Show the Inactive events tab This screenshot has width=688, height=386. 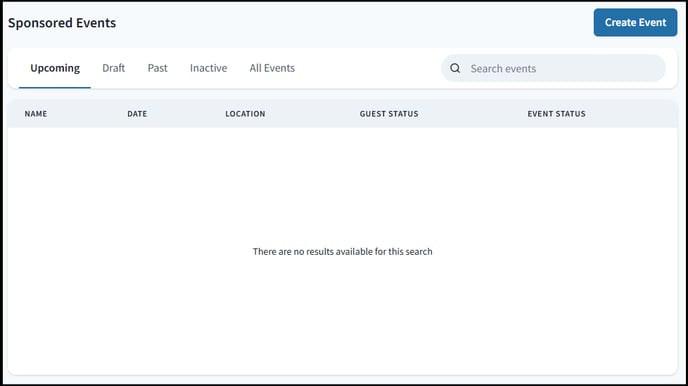[x=208, y=68]
